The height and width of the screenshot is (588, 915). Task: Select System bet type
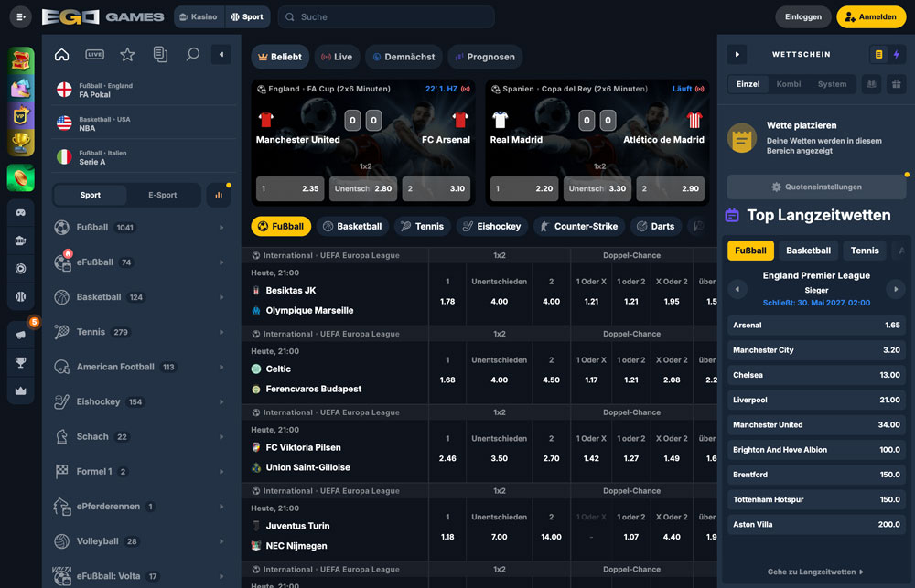832,84
